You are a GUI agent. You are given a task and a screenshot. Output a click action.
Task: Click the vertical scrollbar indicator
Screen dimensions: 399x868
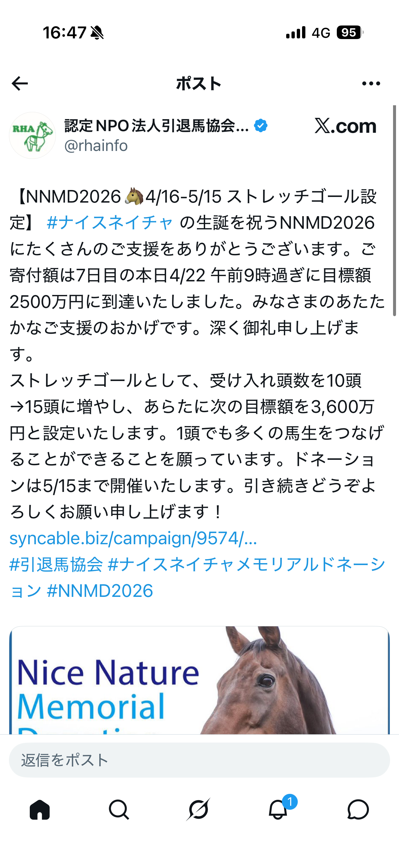click(394, 211)
